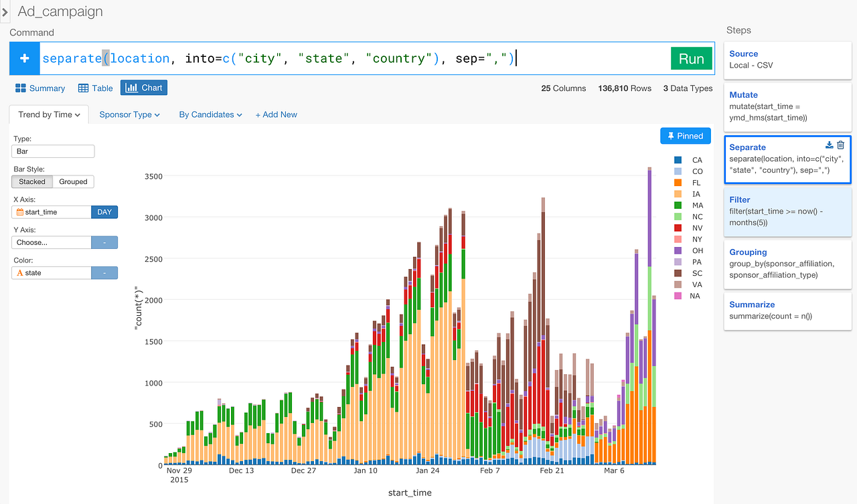The width and height of the screenshot is (857, 504).
Task: Collapse the sidebar with the top-left arrow
Action: [5, 11]
